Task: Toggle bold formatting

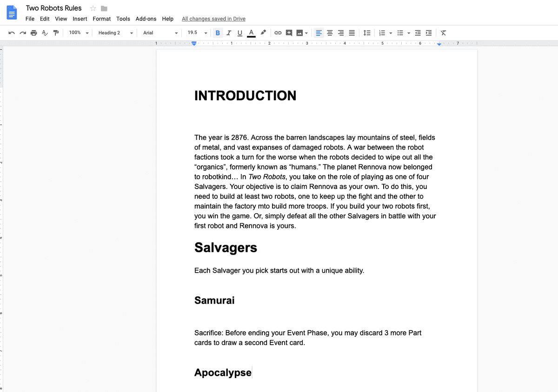Action: (x=218, y=33)
